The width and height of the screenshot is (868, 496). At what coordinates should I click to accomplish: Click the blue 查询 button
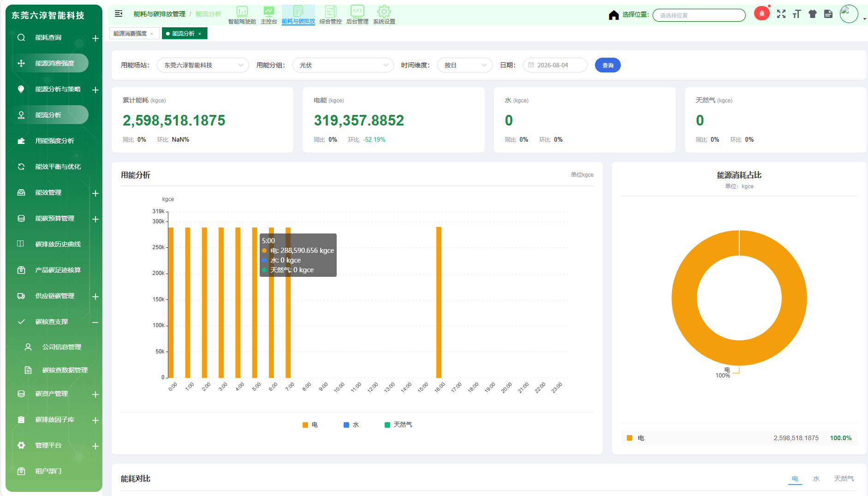pyautogui.click(x=608, y=65)
